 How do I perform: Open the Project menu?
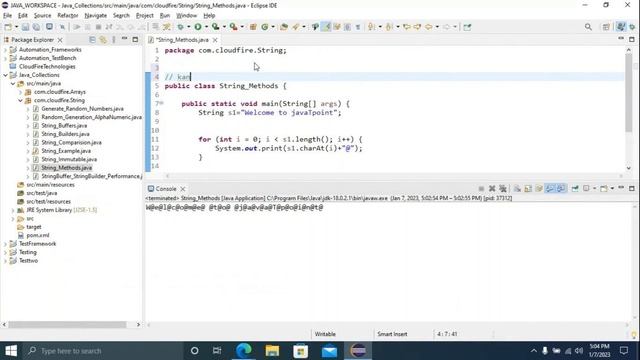coord(144,16)
